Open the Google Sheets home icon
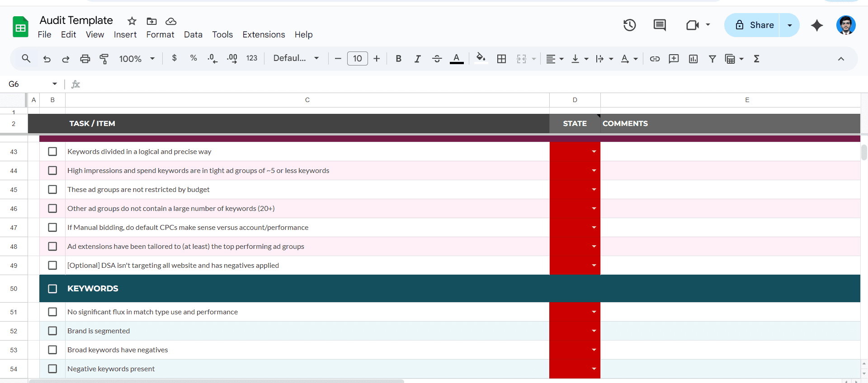This screenshot has height=383, width=868. (20, 27)
